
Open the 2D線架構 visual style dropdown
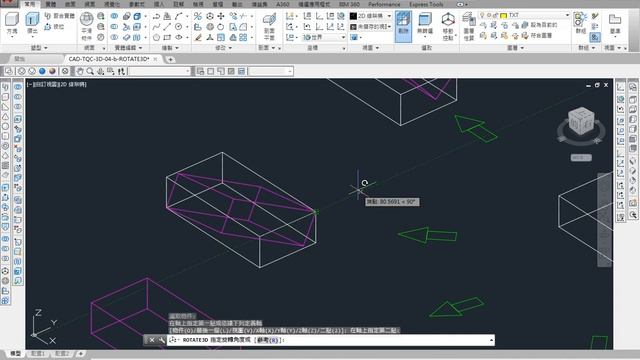click(x=389, y=16)
